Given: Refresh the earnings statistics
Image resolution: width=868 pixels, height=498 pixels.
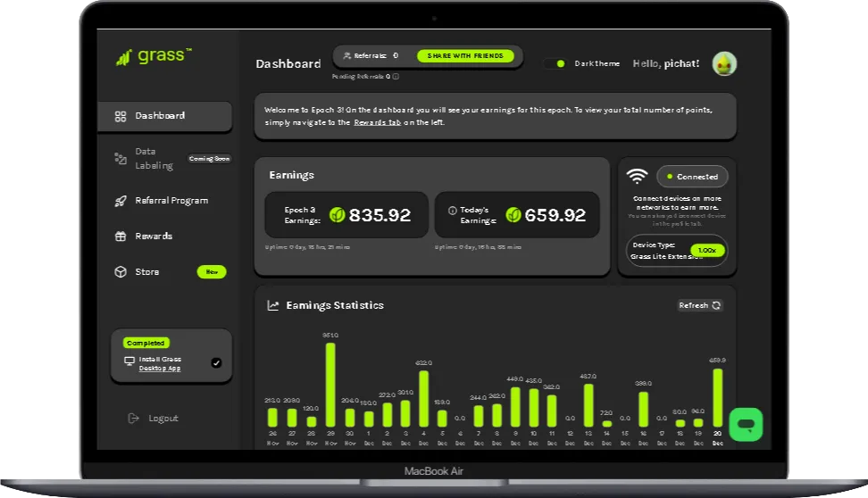Looking at the screenshot, I should tap(700, 305).
